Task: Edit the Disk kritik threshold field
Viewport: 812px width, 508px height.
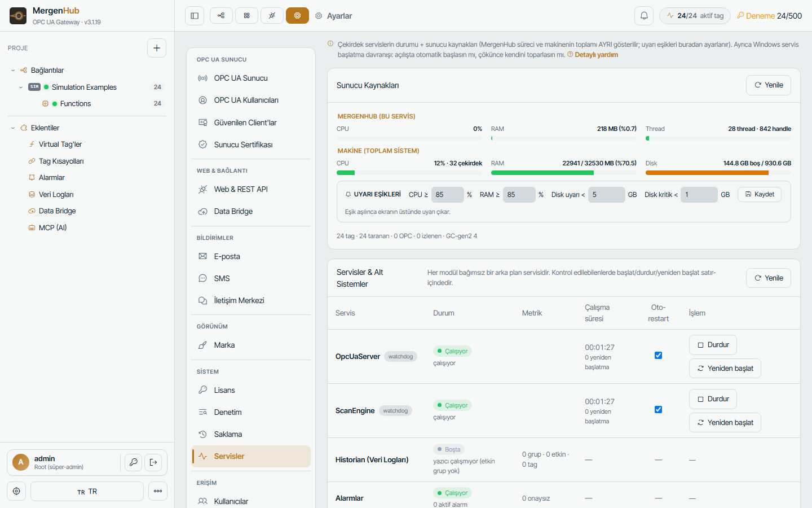Action: [x=699, y=195]
